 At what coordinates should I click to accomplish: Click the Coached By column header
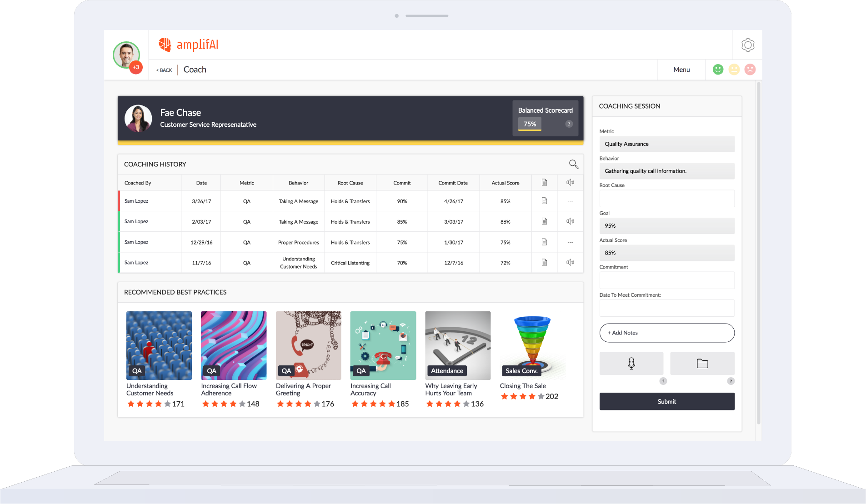(138, 183)
